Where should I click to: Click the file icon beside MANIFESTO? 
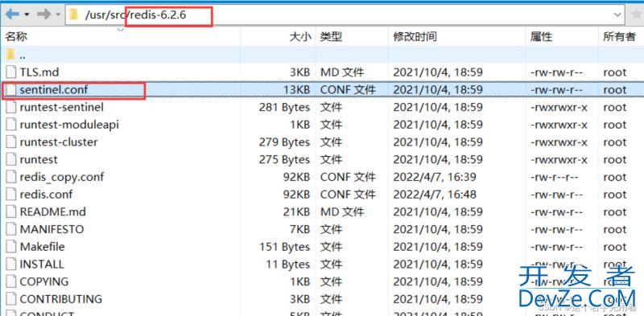coord(11,229)
